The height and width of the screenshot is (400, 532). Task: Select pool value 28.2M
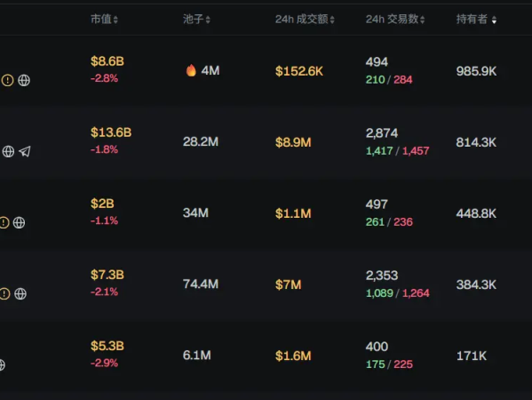(201, 141)
